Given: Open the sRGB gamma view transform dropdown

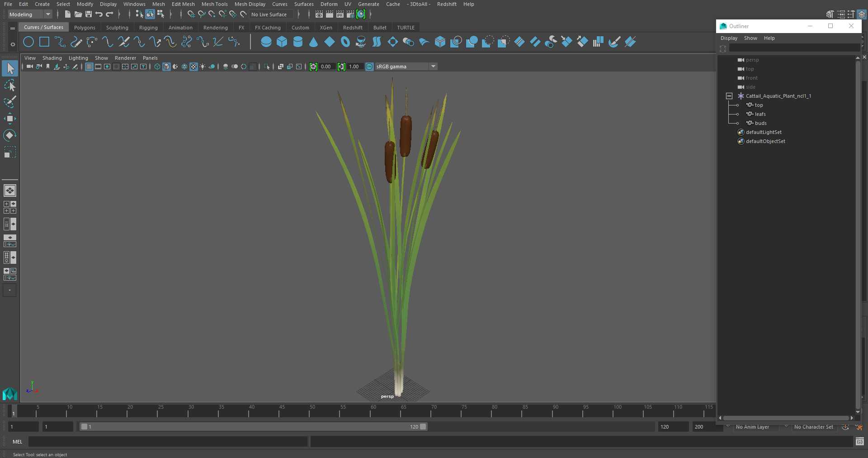Looking at the screenshot, I should click(x=406, y=67).
